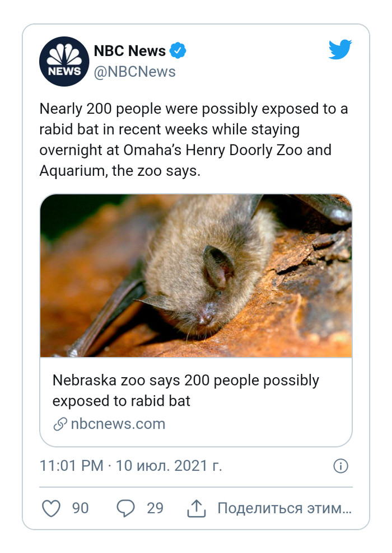
Task: Click the 11:01 PM timestamp
Action: click(71, 466)
